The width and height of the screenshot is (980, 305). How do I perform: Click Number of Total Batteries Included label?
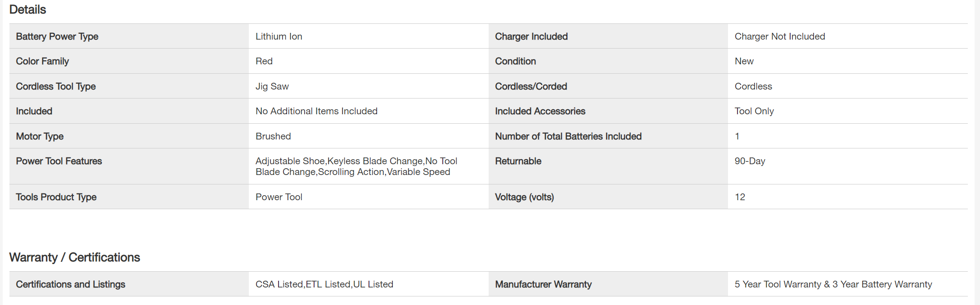568,136
